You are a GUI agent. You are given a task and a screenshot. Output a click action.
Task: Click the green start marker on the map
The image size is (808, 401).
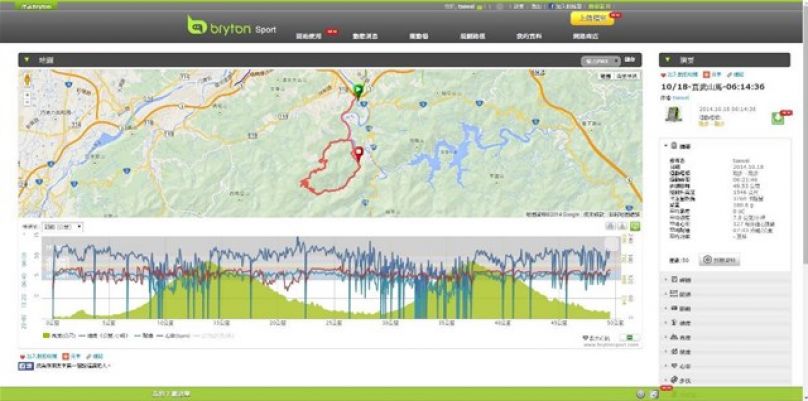click(359, 91)
